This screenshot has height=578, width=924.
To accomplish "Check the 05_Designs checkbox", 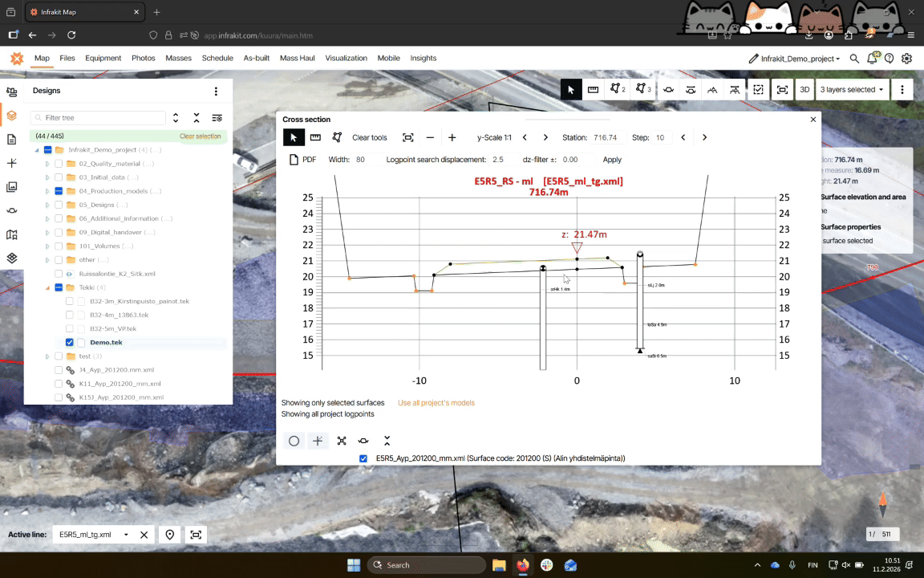I will (x=59, y=205).
